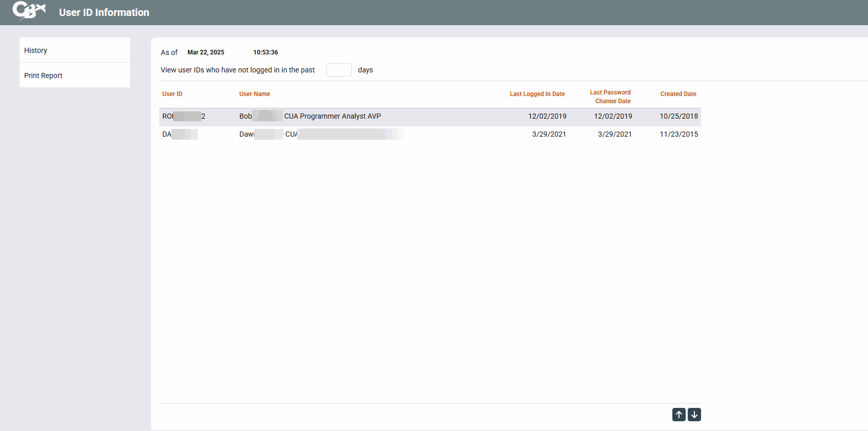Click created date 10/25/2018 cell

point(678,117)
